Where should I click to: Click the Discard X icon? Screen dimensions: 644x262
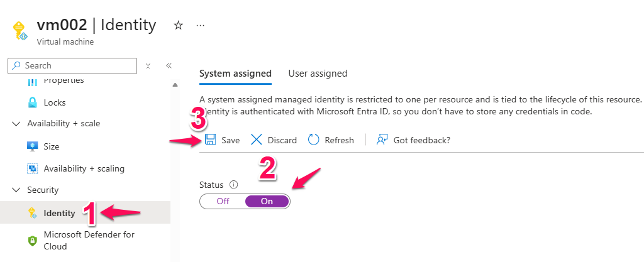pyautogui.click(x=257, y=140)
